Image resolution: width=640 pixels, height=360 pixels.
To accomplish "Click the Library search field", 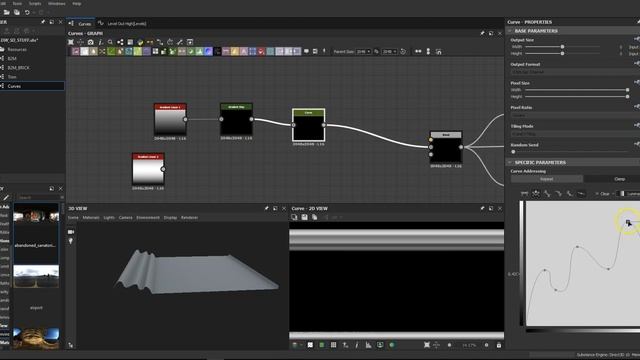I will [39, 198].
